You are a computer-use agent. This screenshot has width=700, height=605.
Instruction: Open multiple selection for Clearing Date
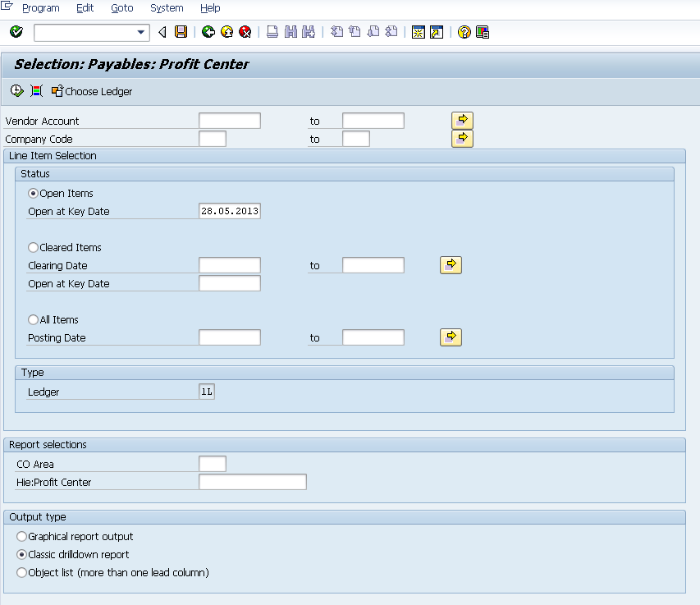pyautogui.click(x=451, y=265)
